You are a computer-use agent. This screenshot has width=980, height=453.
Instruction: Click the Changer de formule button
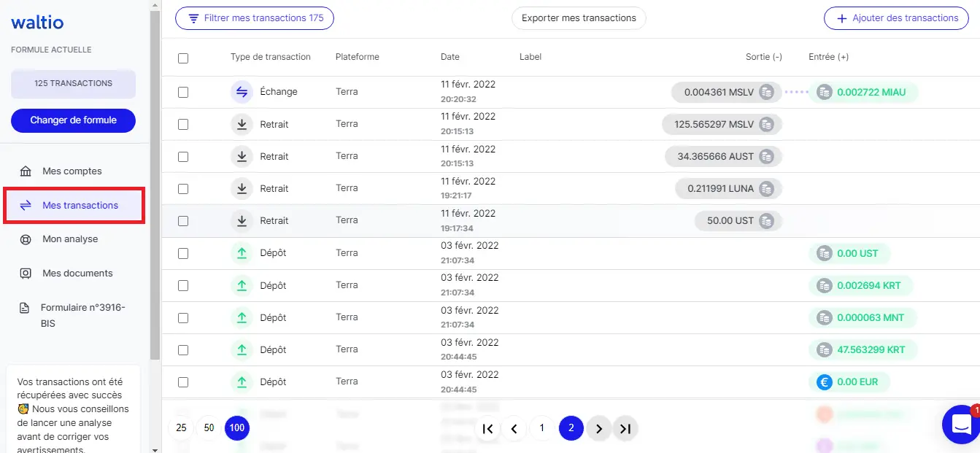tap(73, 120)
